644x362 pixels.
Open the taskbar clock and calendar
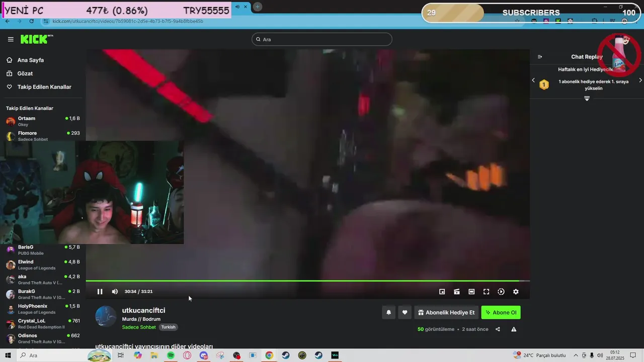pos(615,355)
